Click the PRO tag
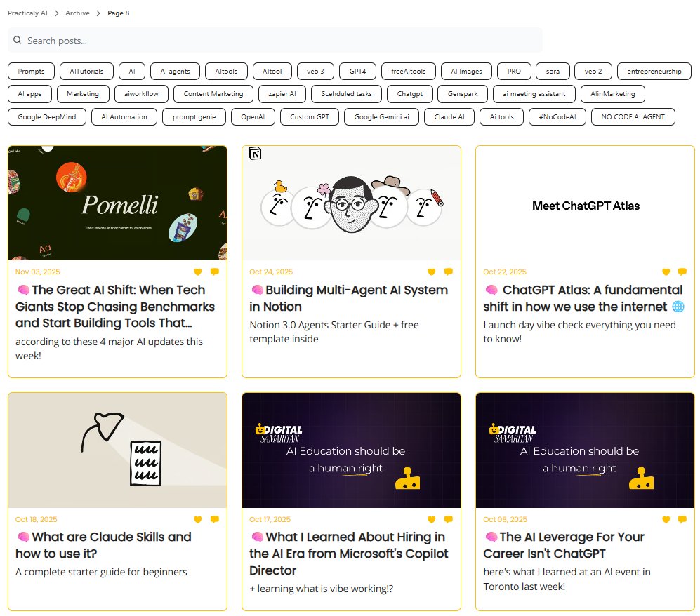Image resolution: width=700 pixels, height=616 pixels. pos(514,72)
